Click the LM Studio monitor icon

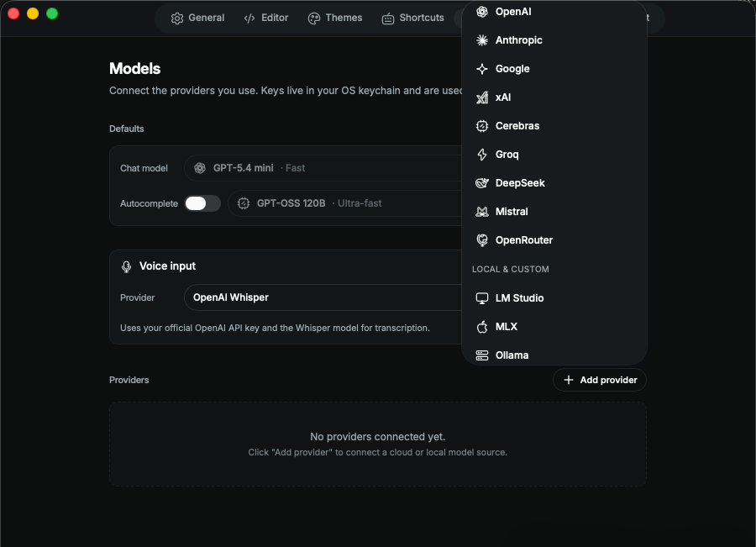[x=482, y=298]
